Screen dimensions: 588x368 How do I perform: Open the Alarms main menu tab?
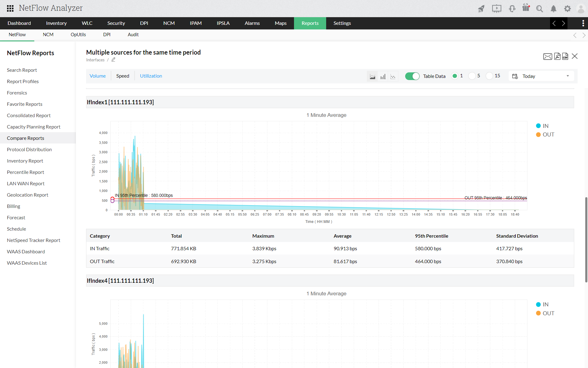(252, 23)
